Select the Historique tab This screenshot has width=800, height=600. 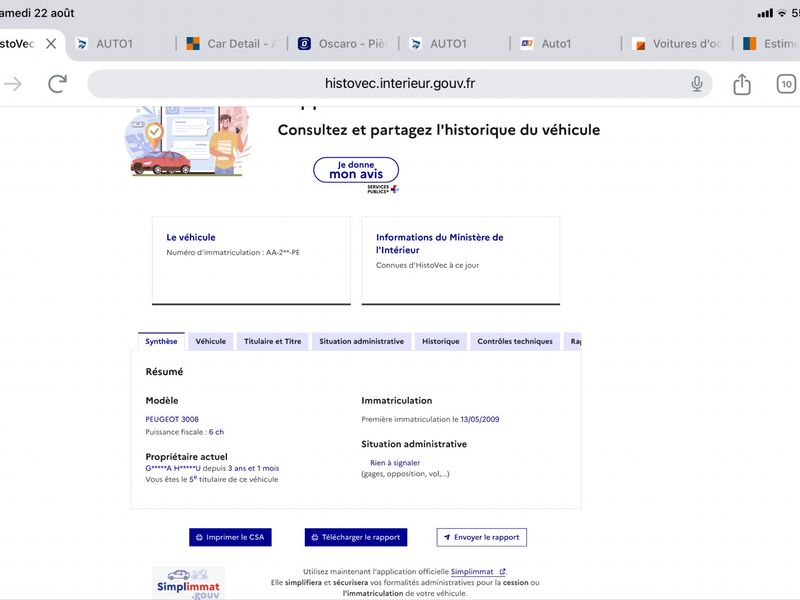441,341
